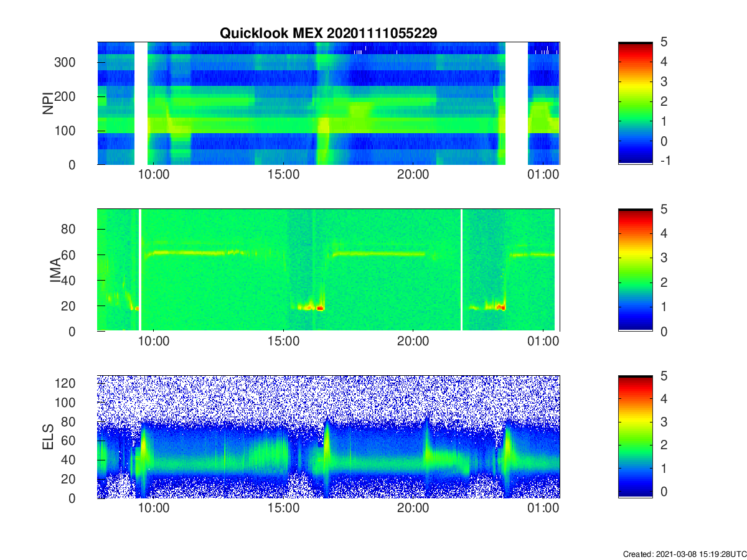Click the "5" label on NPI colorbar
Screen dimensions: 747x560
click(664, 42)
